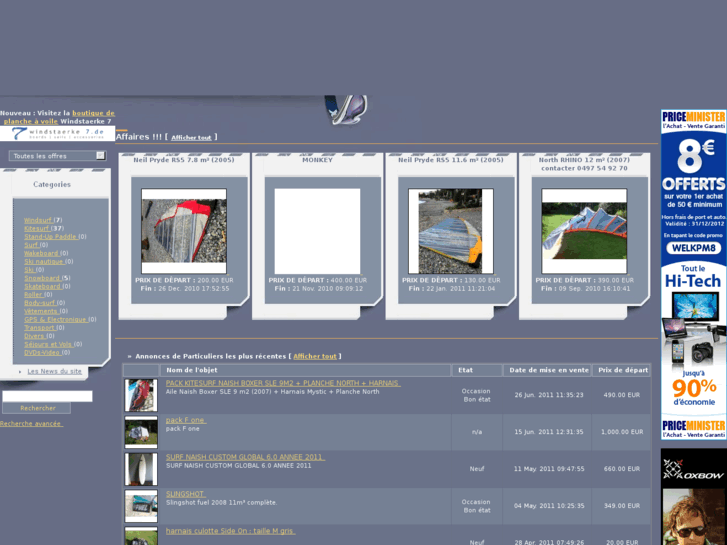This screenshot has width=727, height=545.
Task: Open the Windsurf category
Action: [38, 220]
